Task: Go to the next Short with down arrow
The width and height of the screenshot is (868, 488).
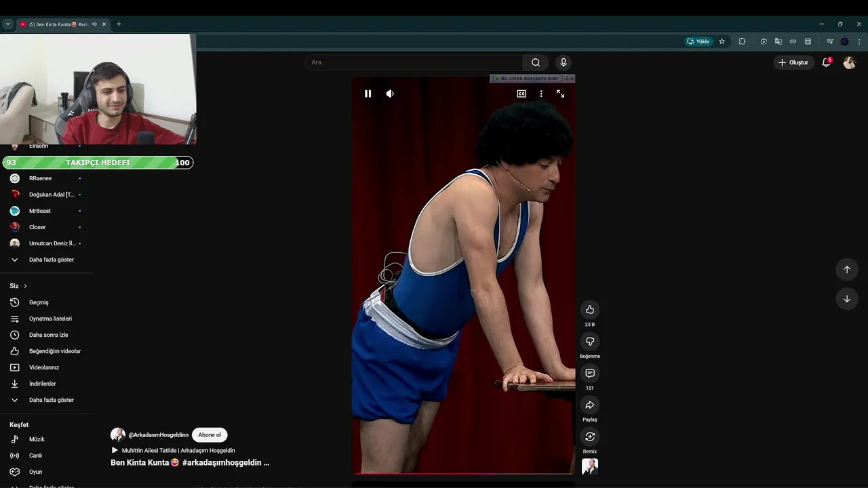Action: pos(847,299)
